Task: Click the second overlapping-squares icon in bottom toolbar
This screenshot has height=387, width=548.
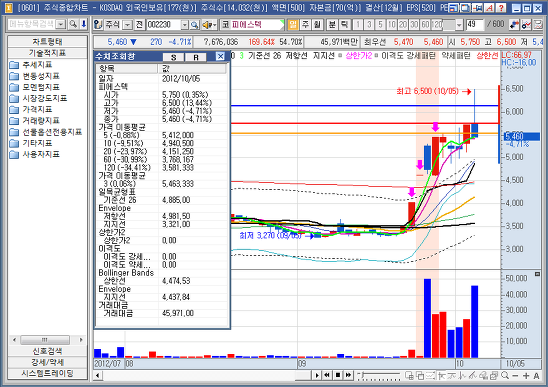Action: click(x=420, y=375)
